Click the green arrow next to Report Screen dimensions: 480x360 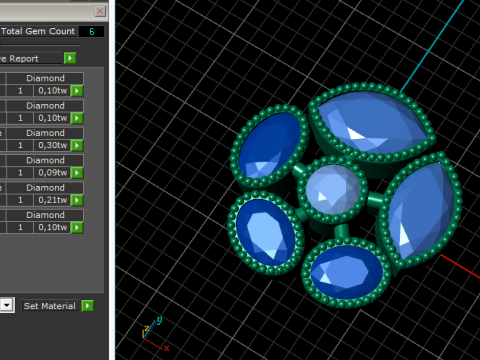pyautogui.click(x=70, y=58)
